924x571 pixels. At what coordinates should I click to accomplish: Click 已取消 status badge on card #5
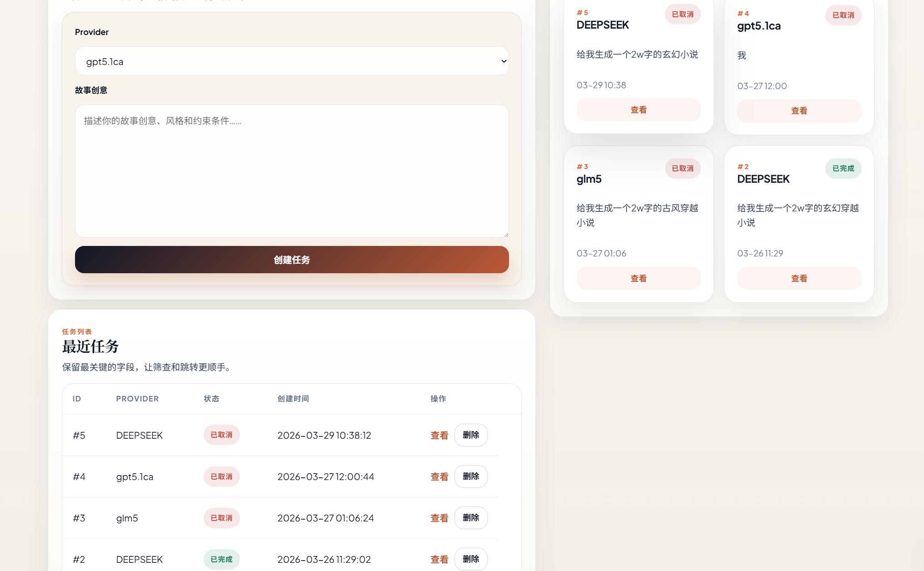[682, 15]
